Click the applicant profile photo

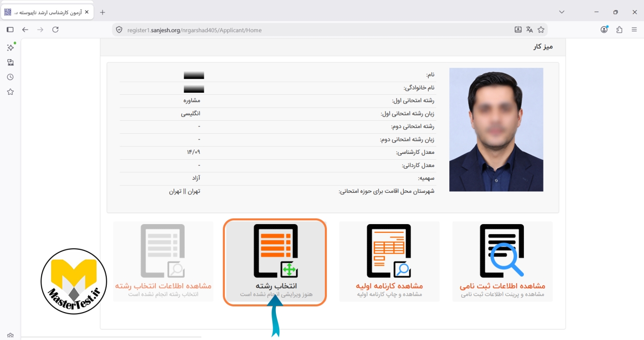496,130
